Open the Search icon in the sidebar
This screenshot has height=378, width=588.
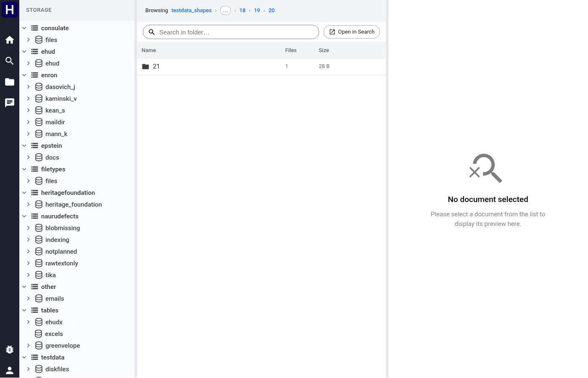pyautogui.click(x=10, y=61)
